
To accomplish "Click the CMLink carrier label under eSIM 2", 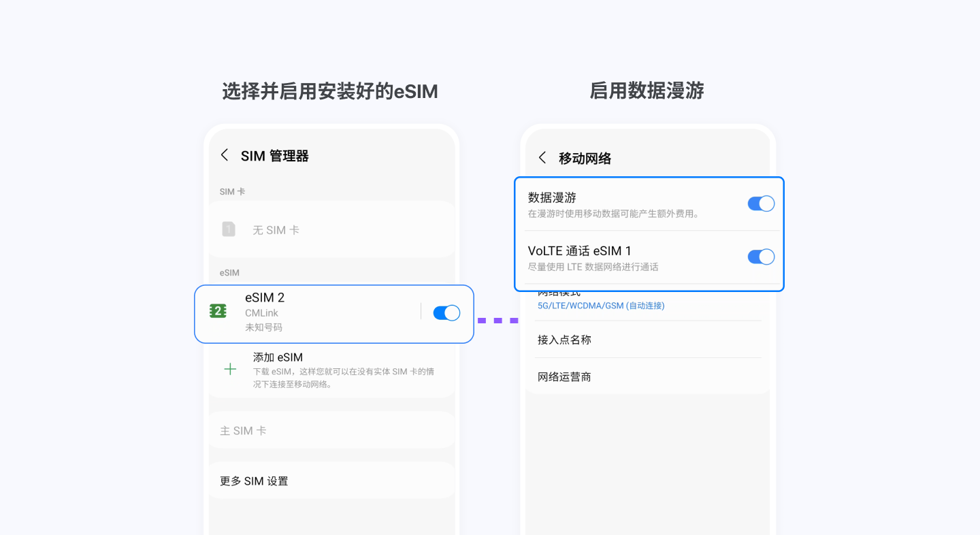I will point(261,312).
